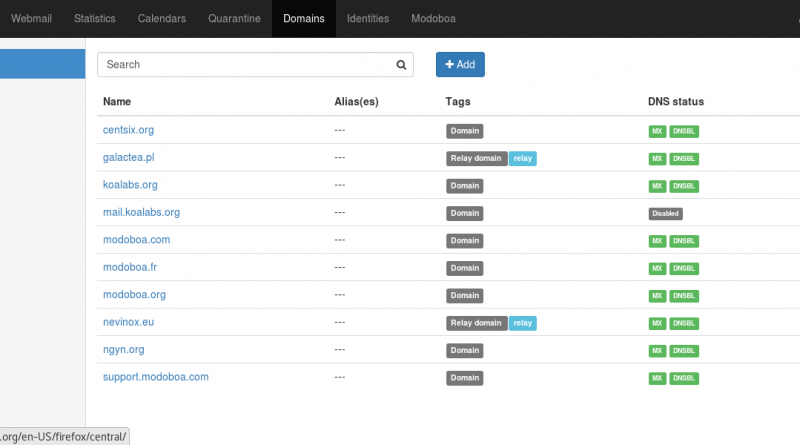Open the Modoboa menu item

[x=438, y=19]
